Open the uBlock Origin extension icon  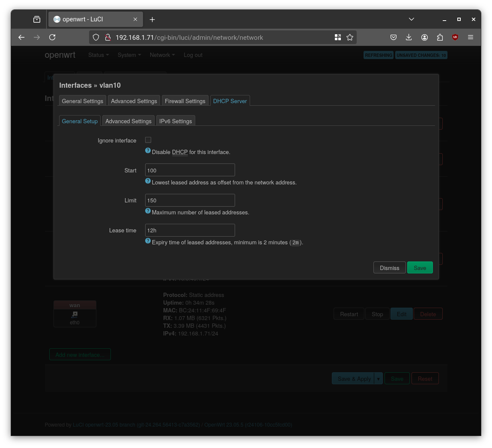pos(455,37)
